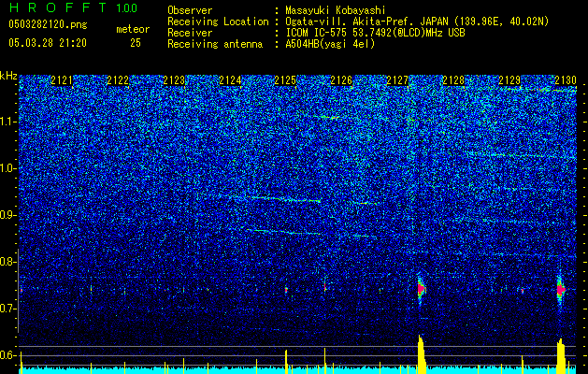Click the 0.8 kHz axis label

click(x=8, y=262)
